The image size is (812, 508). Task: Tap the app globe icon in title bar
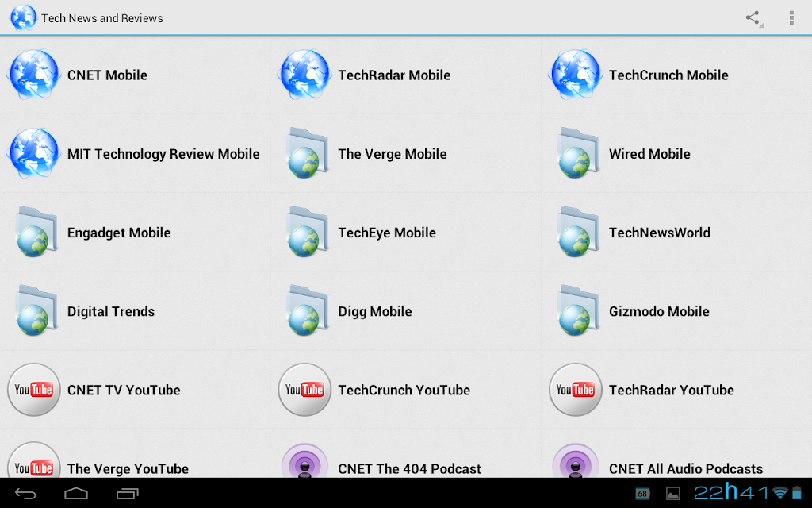point(23,17)
